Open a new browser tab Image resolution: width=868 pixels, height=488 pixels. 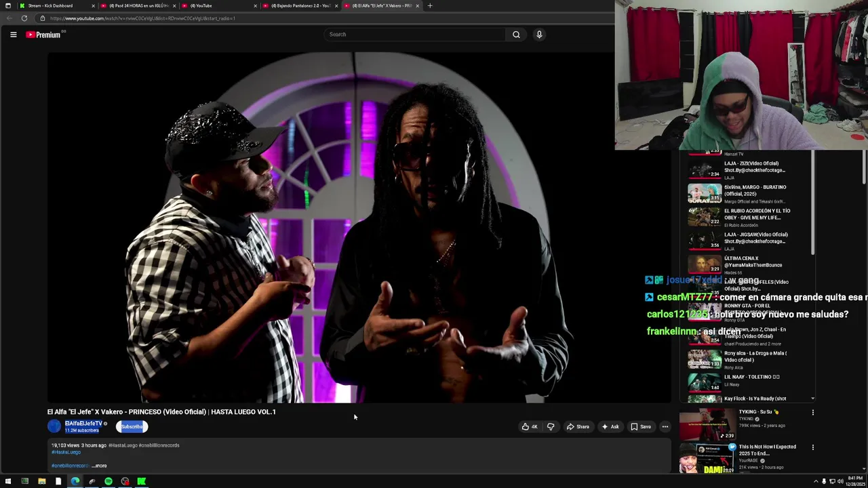pyautogui.click(x=429, y=5)
